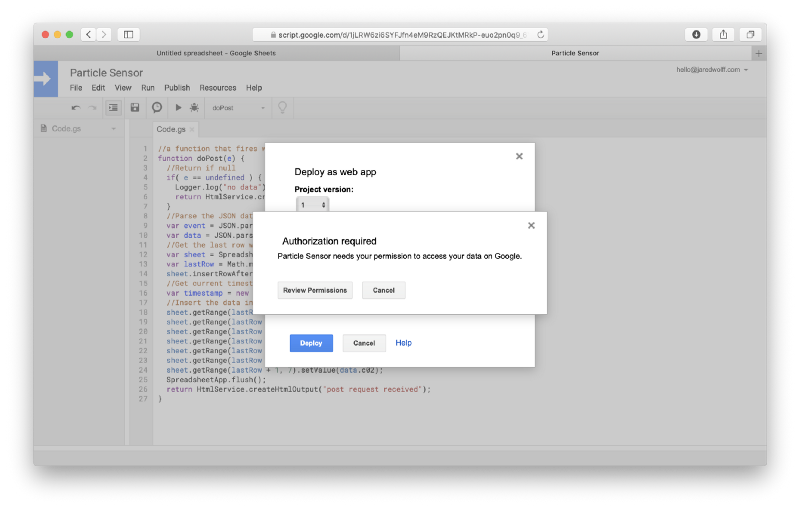The width and height of the screenshot is (800, 510).
Task: Open the Edit menu
Action: click(x=98, y=88)
